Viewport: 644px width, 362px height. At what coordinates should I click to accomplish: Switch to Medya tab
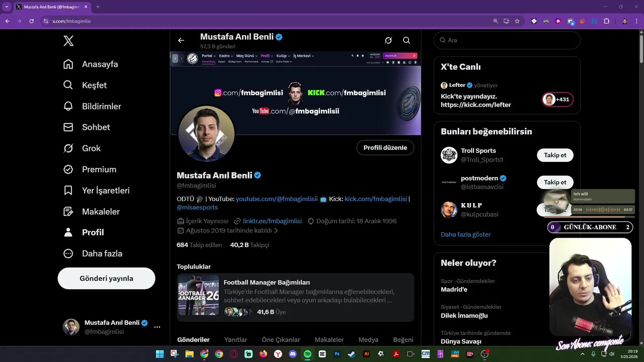coord(368,340)
